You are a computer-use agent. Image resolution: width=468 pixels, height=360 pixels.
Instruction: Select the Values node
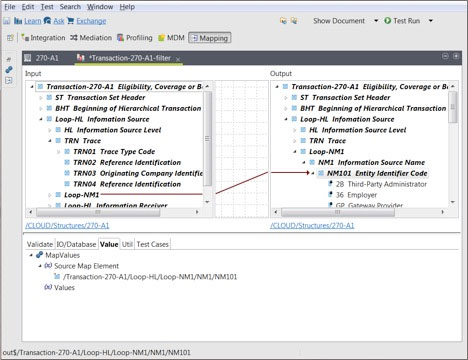pos(64,288)
